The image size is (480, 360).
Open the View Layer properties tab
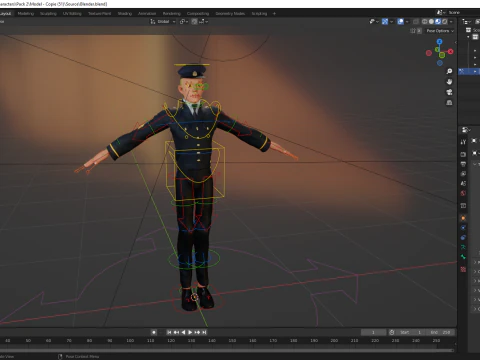[463, 174]
